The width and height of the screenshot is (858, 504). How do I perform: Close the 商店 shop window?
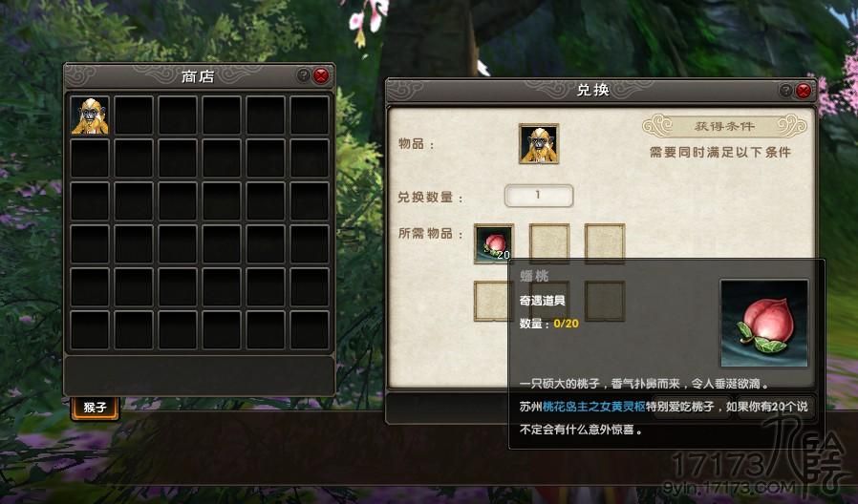click(x=321, y=75)
